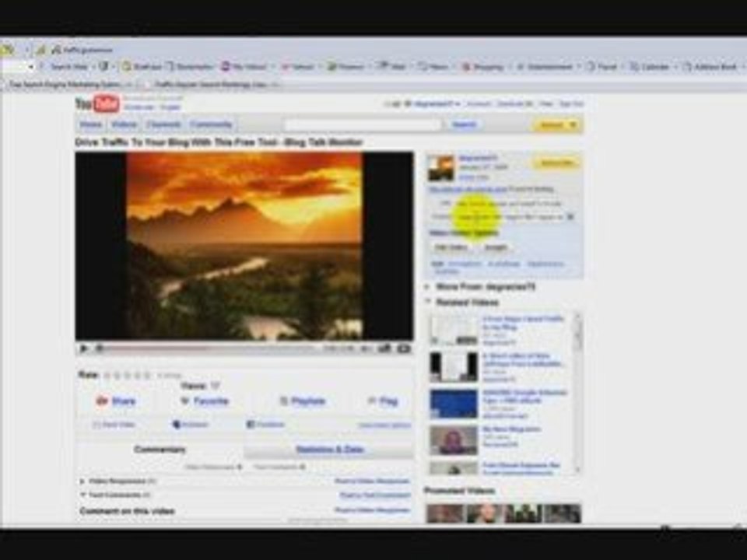The image size is (747, 560).
Task: Collapse the Related Videos section
Action: click(x=427, y=302)
